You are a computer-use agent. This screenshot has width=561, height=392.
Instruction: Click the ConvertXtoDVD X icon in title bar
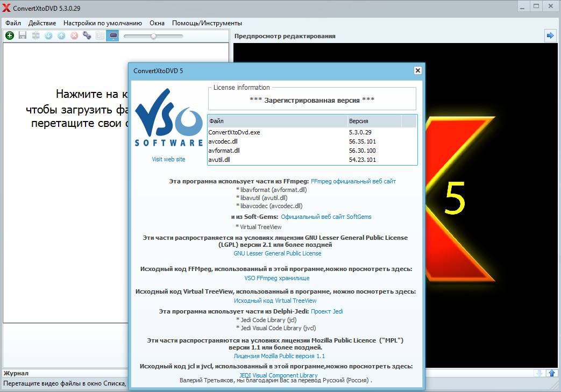coord(6,8)
